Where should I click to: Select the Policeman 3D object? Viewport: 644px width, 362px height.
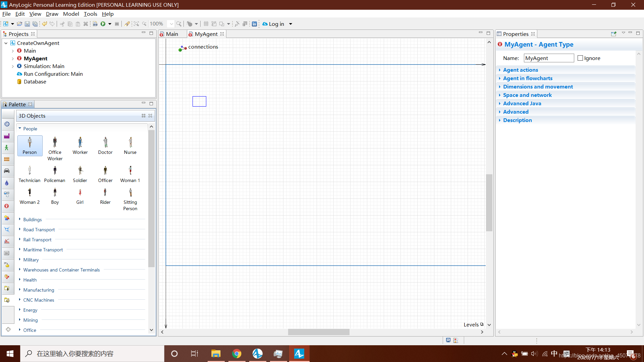click(55, 174)
